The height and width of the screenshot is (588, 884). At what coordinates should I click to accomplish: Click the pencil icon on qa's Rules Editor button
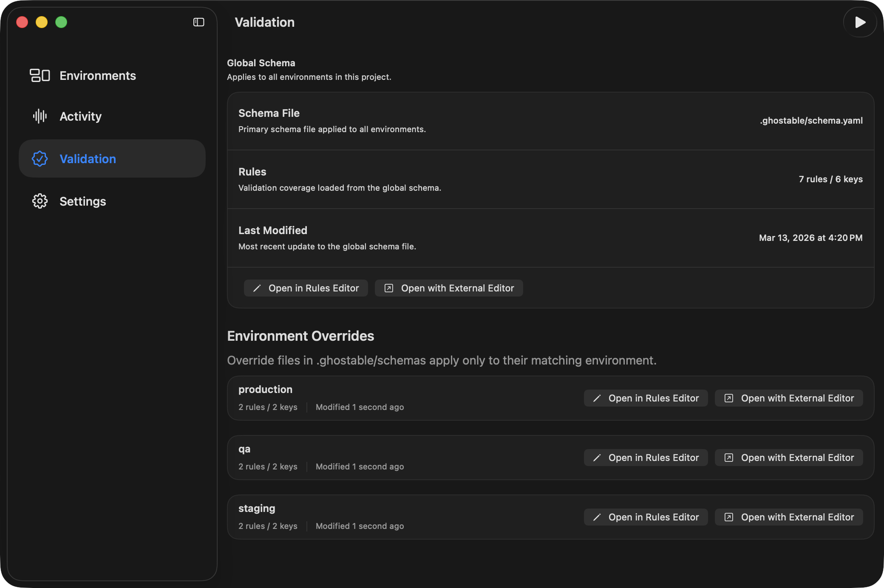pyautogui.click(x=598, y=458)
